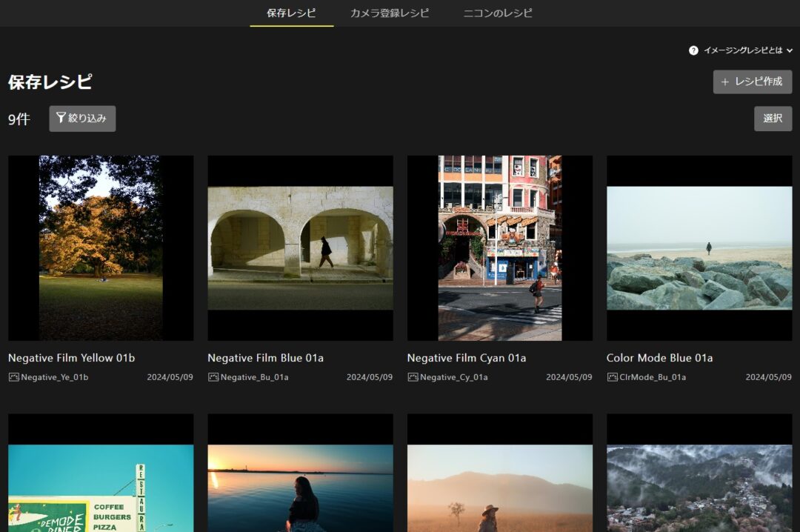The height and width of the screenshot is (532, 800).
Task: Open Negative Film Blue 01a archway thumbnail
Action: click(x=300, y=247)
